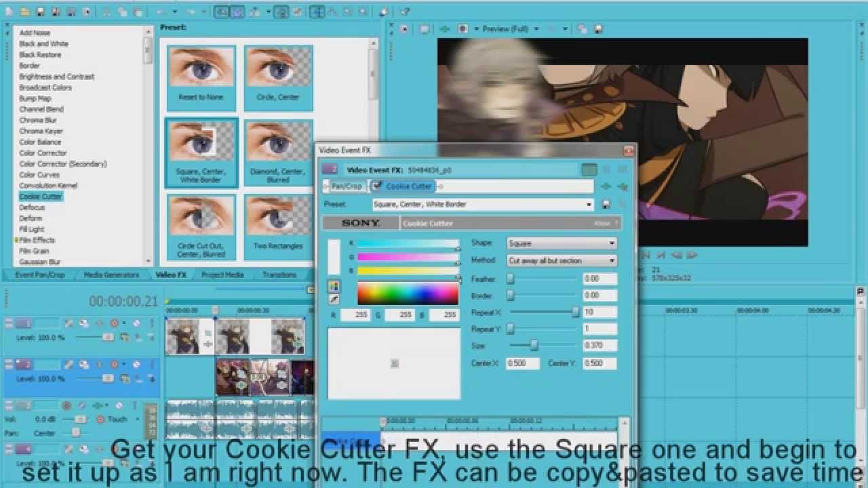
Task: Select Chroma Keyer in the FX list
Action: pyautogui.click(x=41, y=131)
